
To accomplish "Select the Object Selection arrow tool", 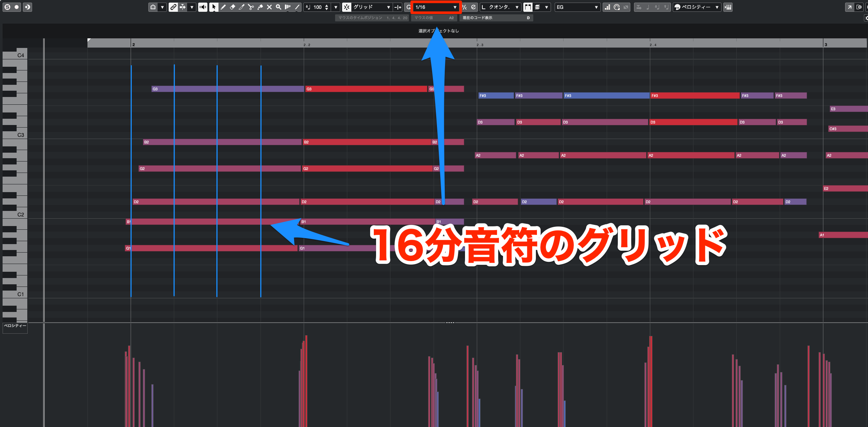I will click(214, 7).
